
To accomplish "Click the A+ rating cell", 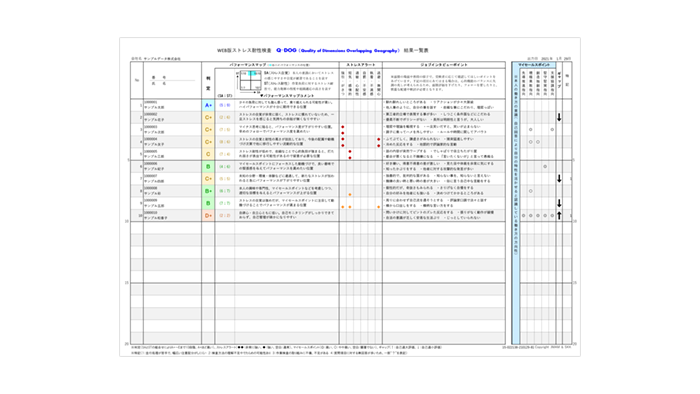I will (x=208, y=105).
